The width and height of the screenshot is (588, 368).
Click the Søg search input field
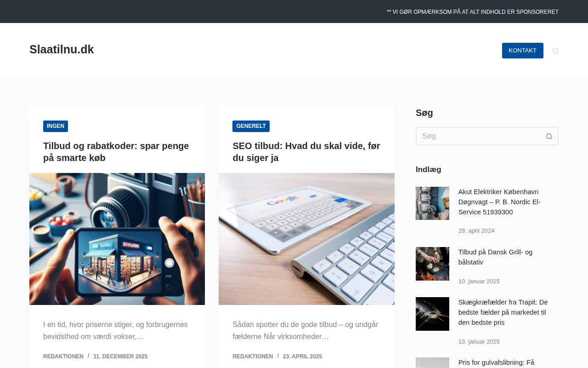point(478,136)
